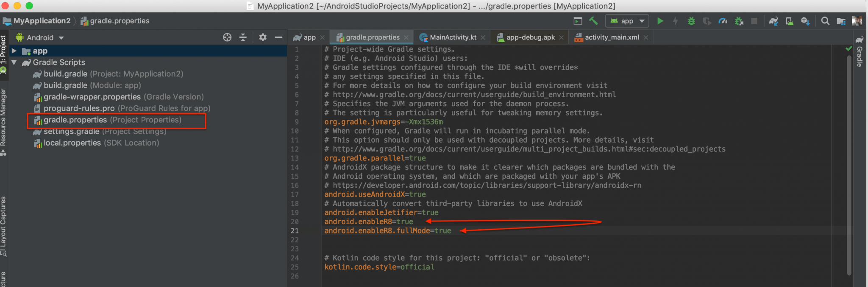Click gutter line number 21
Screen dimensions: 868x287
tap(295, 231)
